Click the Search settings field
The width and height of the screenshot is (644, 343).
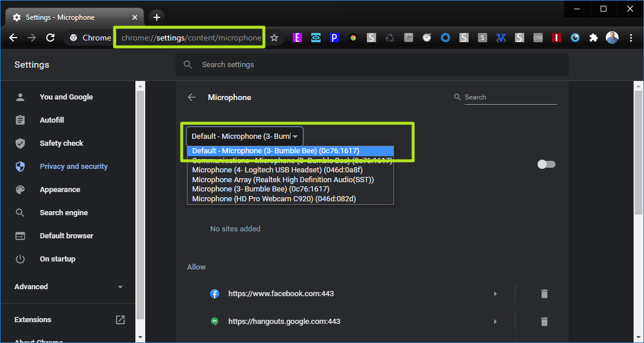pyautogui.click(x=371, y=64)
